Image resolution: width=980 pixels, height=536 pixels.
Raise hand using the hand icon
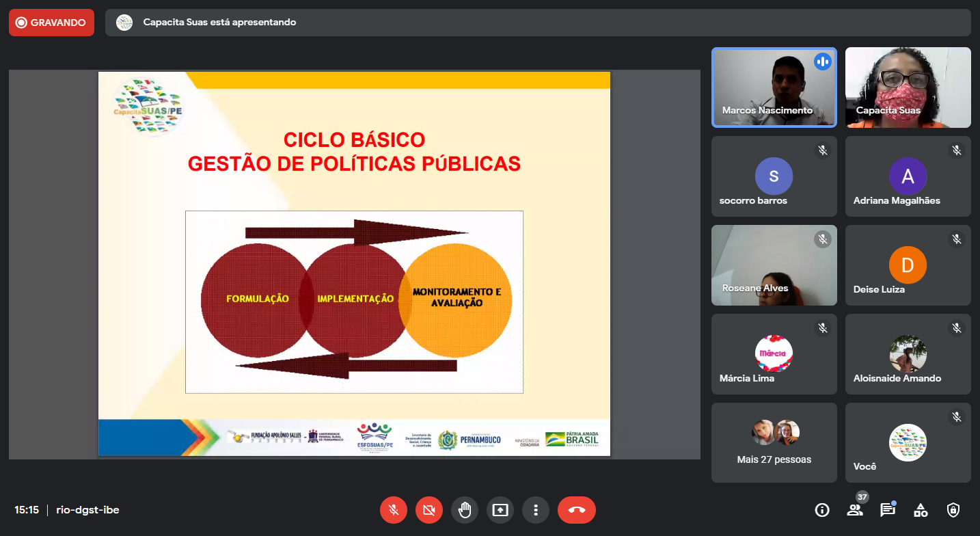tap(465, 510)
